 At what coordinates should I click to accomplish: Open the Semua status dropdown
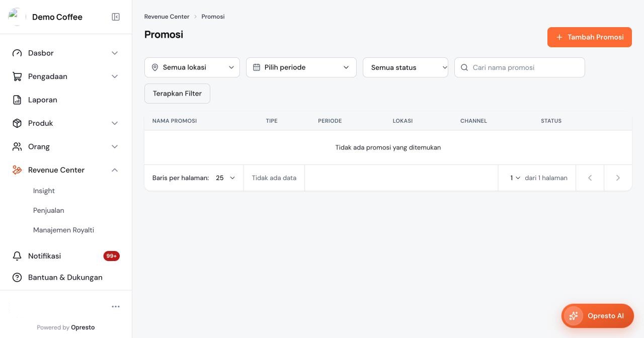pos(406,67)
